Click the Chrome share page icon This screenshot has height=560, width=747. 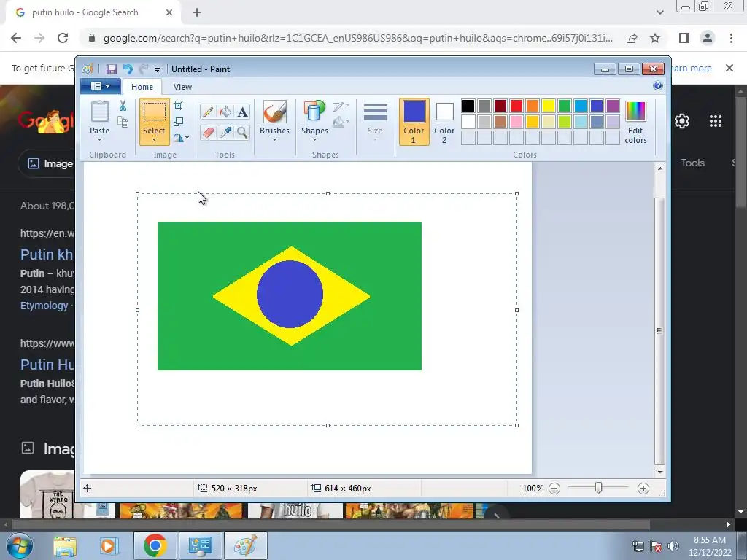pyautogui.click(x=632, y=38)
